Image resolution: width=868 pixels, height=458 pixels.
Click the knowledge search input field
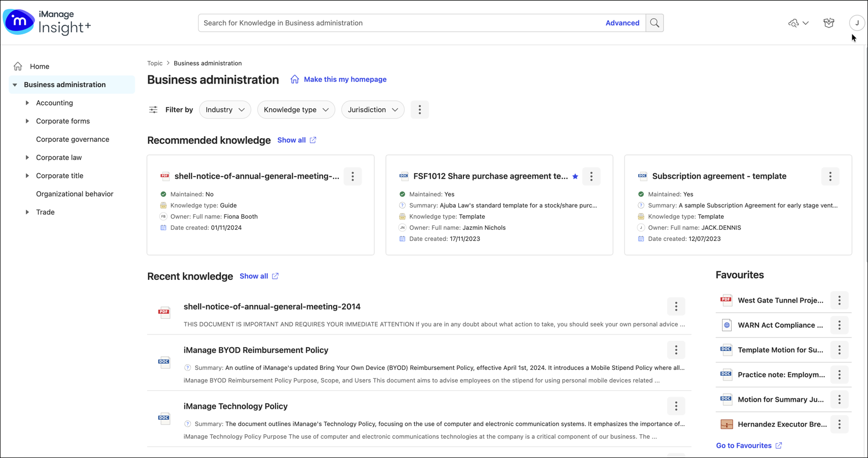tap(395, 23)
